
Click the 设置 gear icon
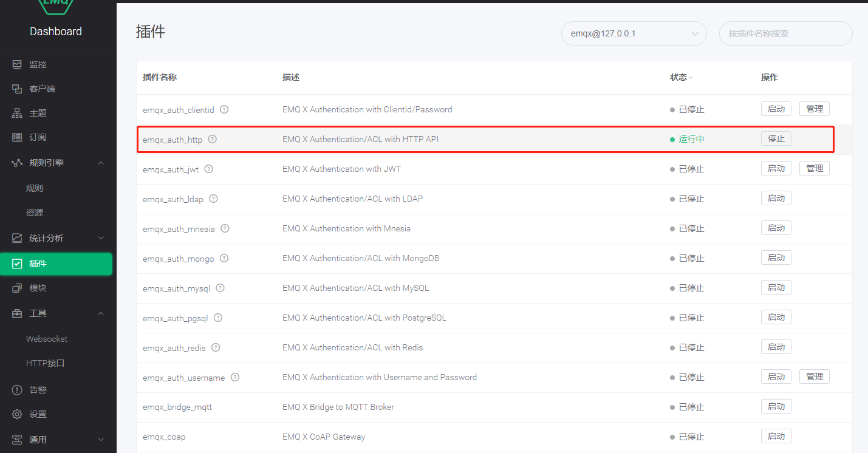[17, 414]
